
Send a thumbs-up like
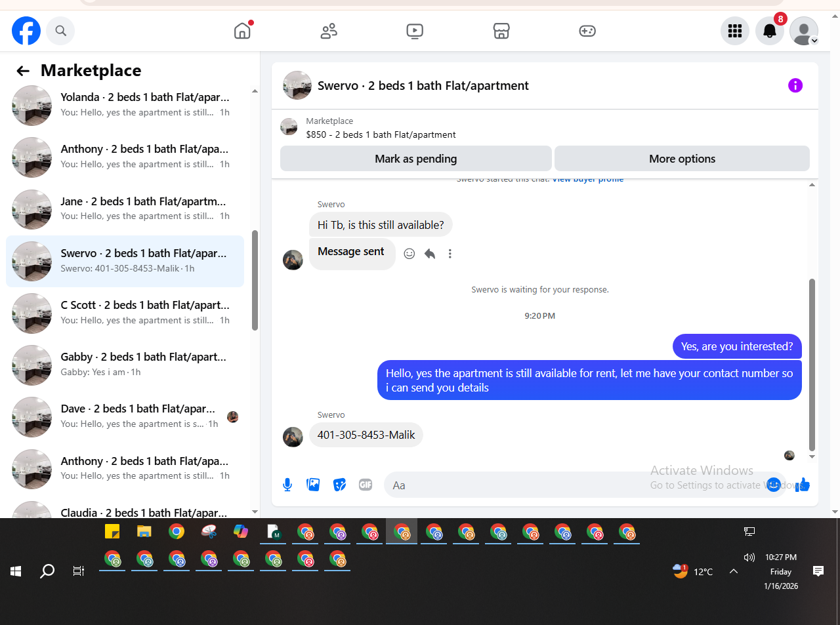click(803, 485)
